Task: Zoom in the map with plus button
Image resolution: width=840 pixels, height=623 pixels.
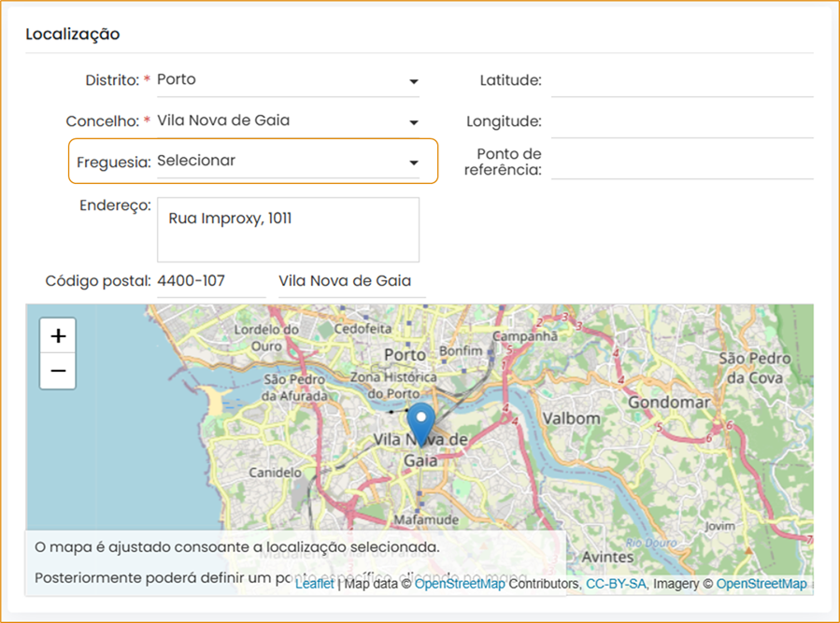Action: [58, 335]
